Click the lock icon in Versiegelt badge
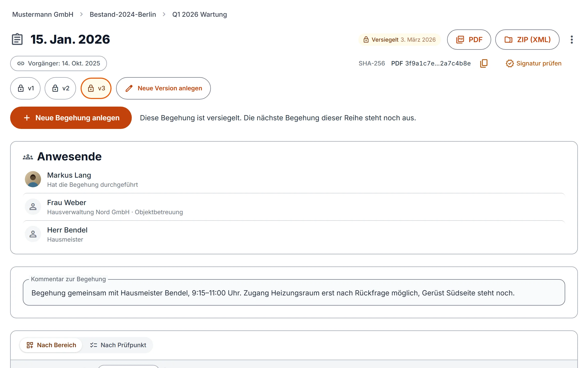 (x=366, y=40)
